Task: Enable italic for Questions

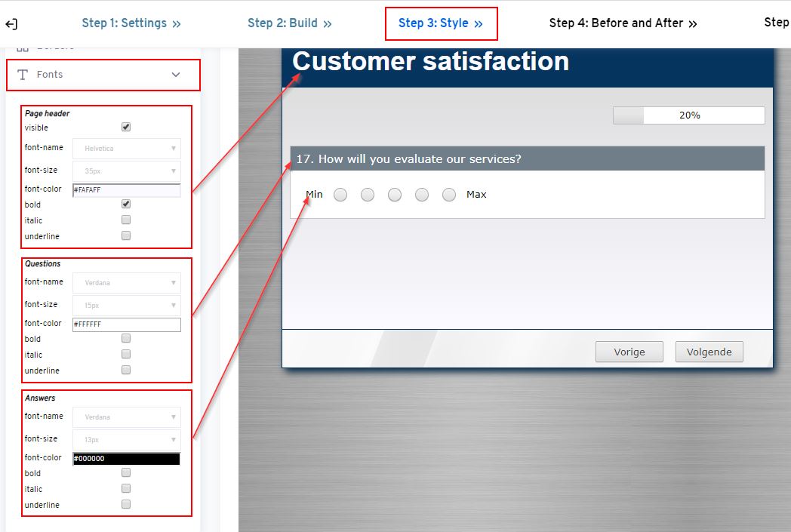Action: click(125, 353)
